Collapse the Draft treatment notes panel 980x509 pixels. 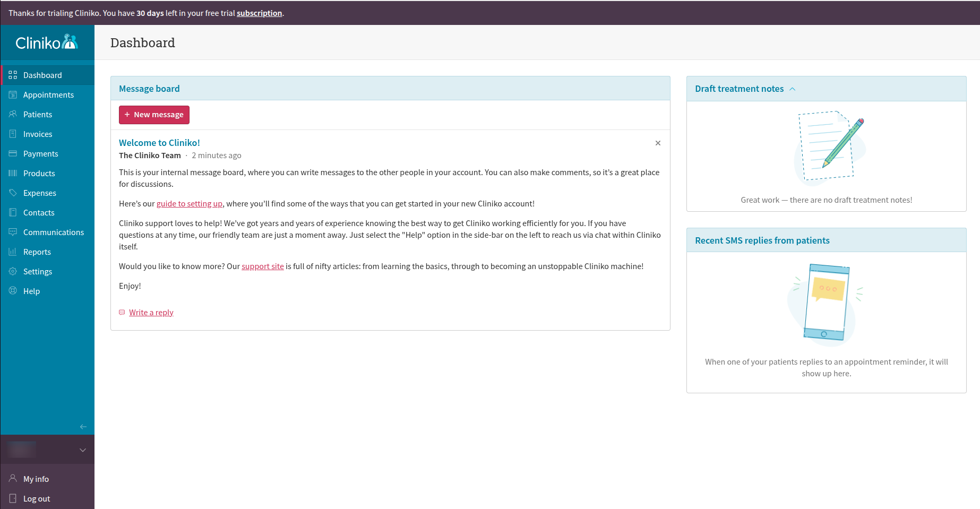(x=793, y=89)
